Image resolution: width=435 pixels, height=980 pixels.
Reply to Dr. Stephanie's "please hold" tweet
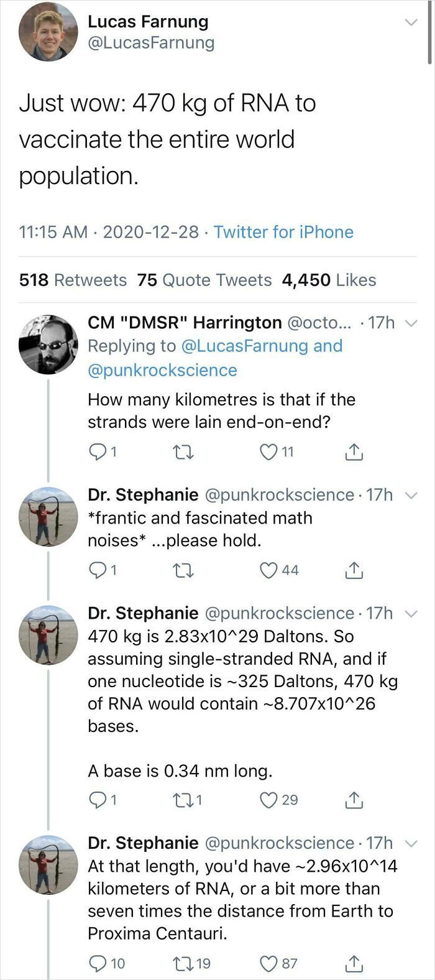(x=98, y=570)
